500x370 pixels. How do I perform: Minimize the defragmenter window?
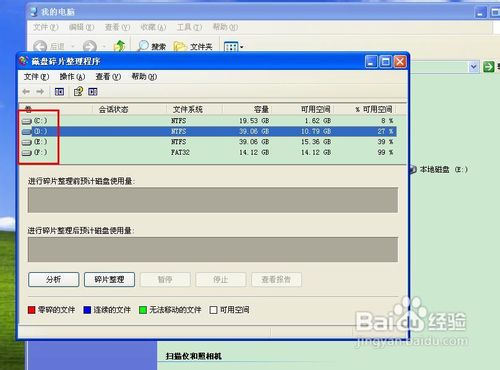(371, 62)
